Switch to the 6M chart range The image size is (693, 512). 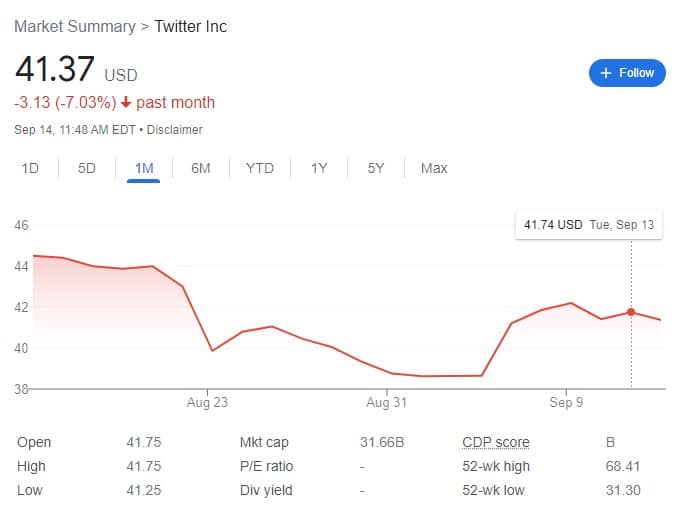201,168
